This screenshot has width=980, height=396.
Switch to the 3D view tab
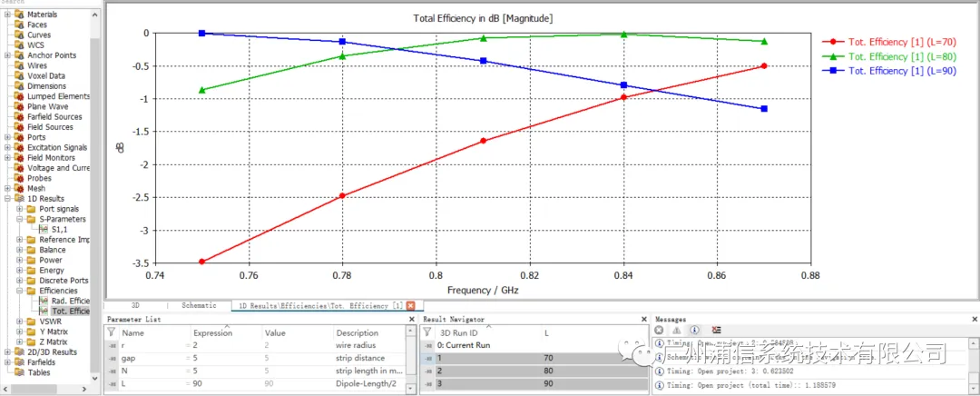click(x=135, y=305)
